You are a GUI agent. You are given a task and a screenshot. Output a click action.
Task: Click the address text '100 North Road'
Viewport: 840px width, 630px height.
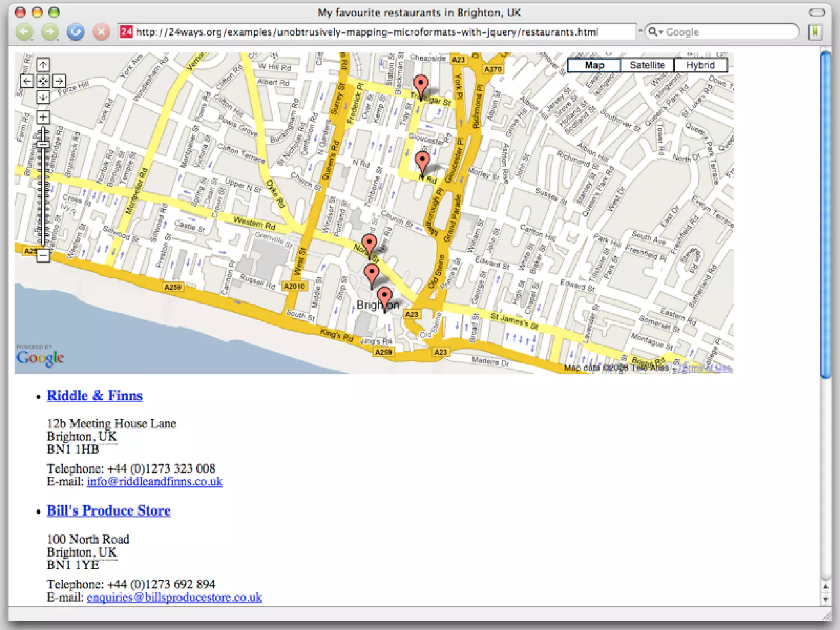pos(88,539)
